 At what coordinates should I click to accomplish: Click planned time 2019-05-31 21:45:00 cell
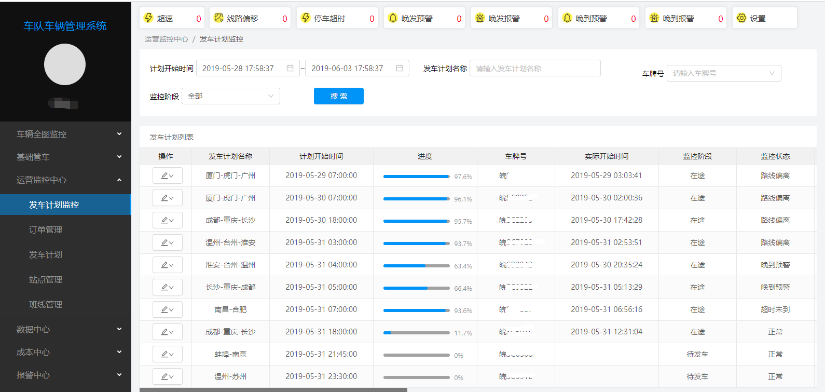[x=321, y=354]
